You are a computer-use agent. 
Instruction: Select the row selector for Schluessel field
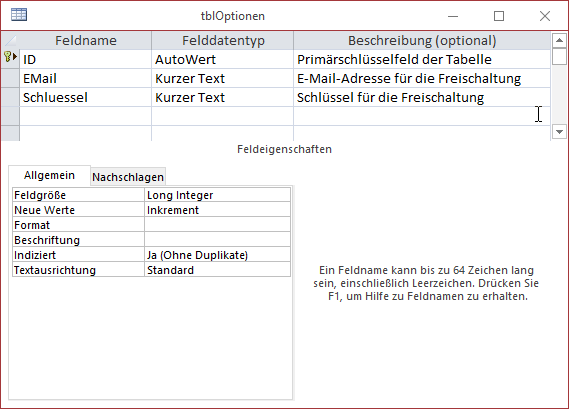pyautogui.click(x=10, y=97)
